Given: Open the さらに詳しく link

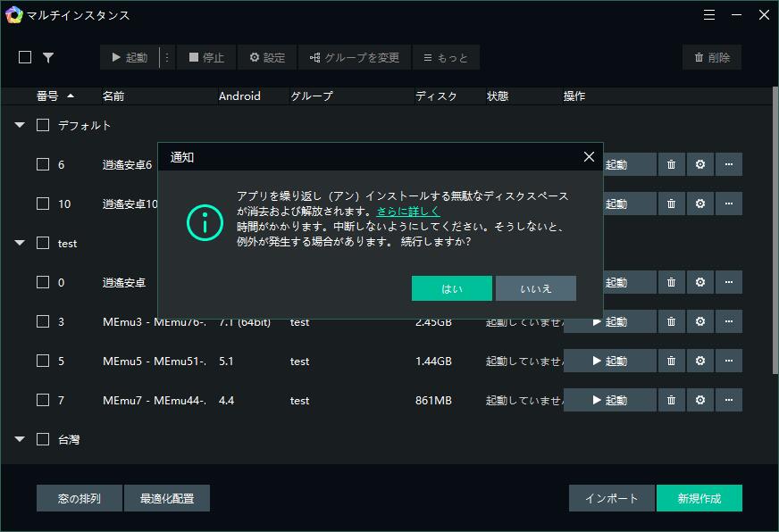Looking at the screenshot, I should click(x=408, y=212).
